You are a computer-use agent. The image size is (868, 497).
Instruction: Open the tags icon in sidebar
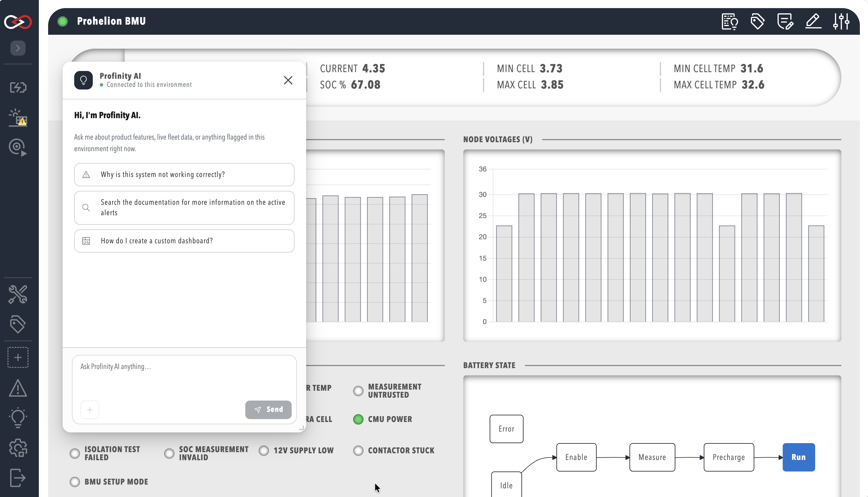point(18,324)
